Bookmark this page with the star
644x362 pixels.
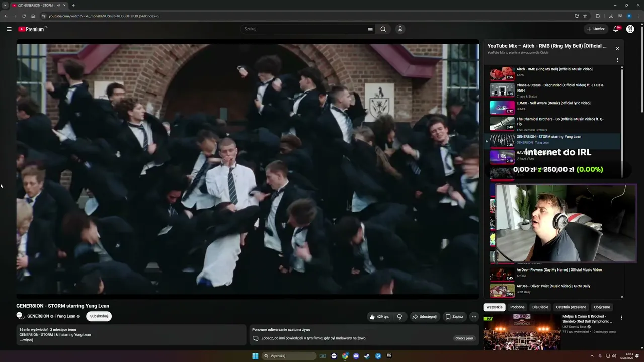point(585,16)
